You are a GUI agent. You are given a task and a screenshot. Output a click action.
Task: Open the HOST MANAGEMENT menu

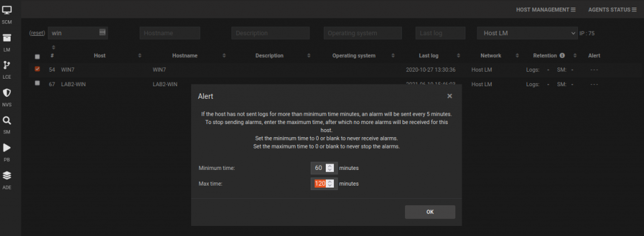click(546, 9)
